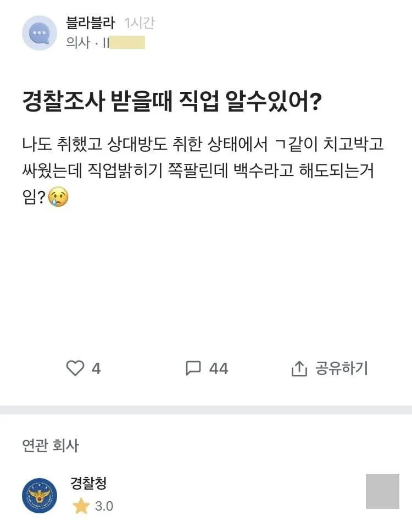Open the 경찰청 company name
This screenshot has height=532, width=412.
click(88, 483)
